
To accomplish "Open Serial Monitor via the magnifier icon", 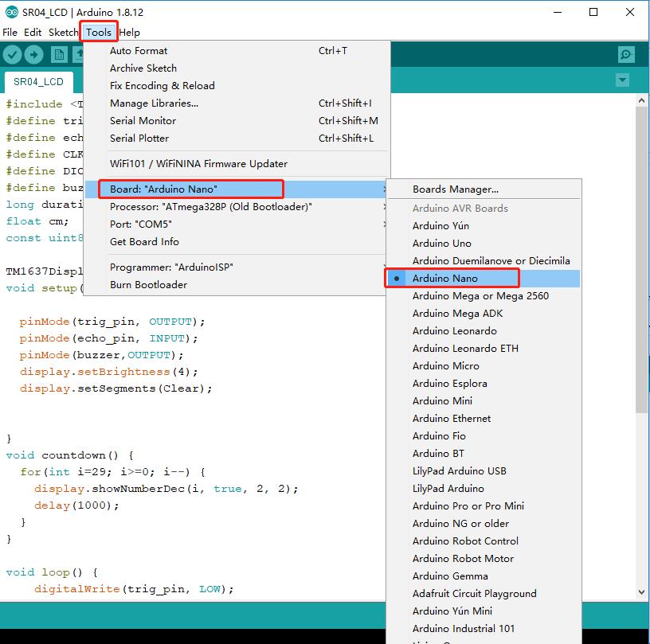I will tap(626, 54).
